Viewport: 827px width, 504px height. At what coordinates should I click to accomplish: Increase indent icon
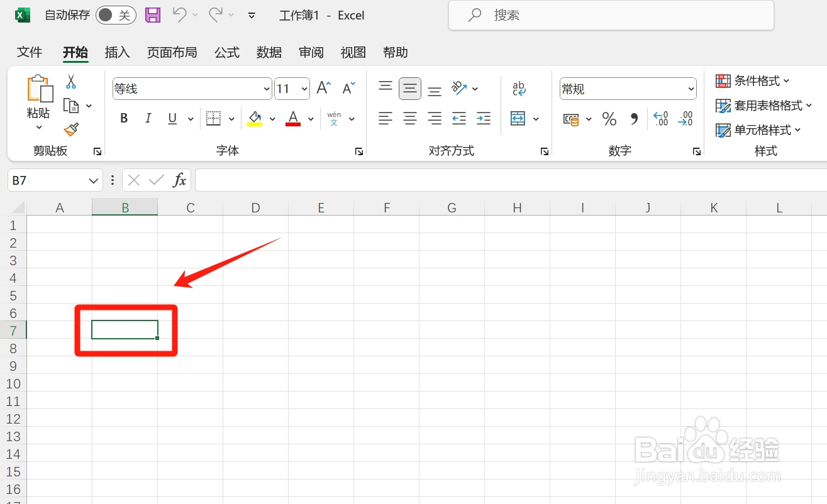click(x=484, y=118)
